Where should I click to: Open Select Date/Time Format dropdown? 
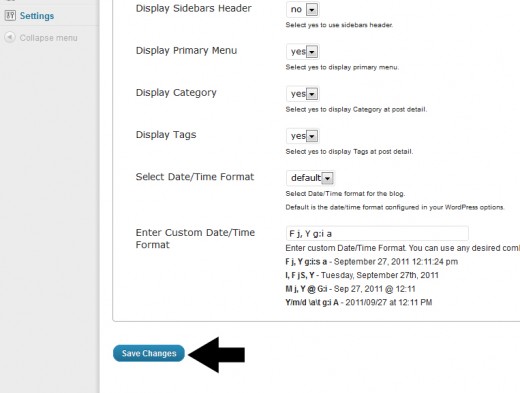pyautogui.click(x=310, y=178)
